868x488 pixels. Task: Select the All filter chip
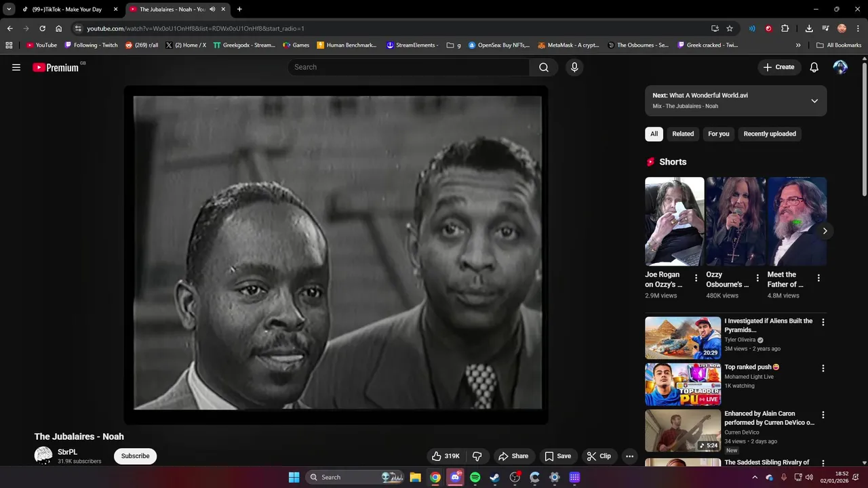click(654, 134)
